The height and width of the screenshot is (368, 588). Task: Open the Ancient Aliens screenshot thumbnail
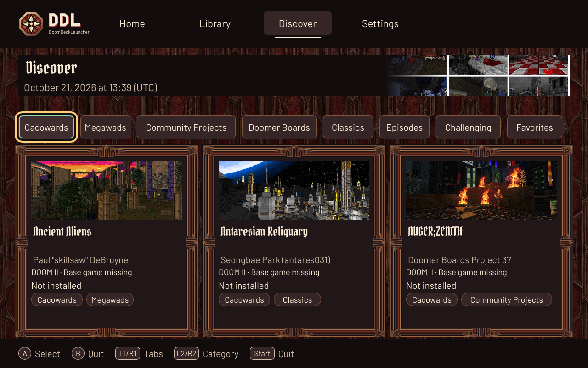(107, 190)
